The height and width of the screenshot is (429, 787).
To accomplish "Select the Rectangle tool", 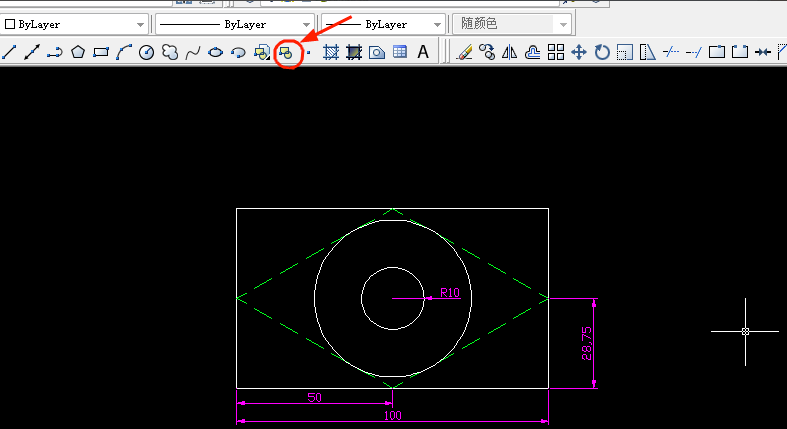I will tap(100, 52).
